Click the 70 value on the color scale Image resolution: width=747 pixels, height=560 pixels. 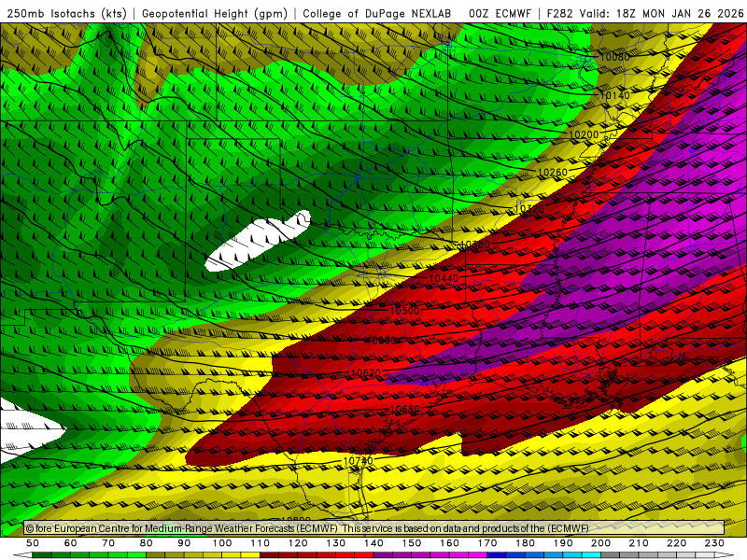(108, 543)
